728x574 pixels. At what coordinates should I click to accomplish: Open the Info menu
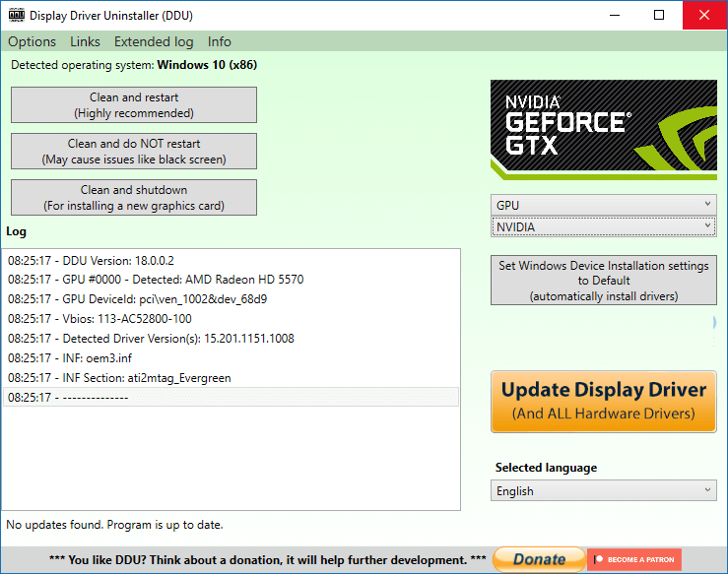[x=220, y=41]
